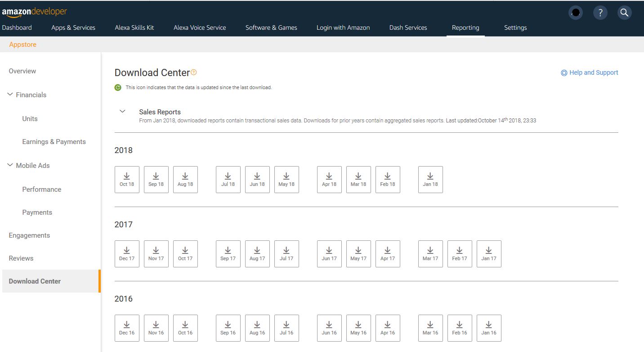Download the Sep 18 sales report
Screen dimensions: 644x352
(x=156, y=180)
